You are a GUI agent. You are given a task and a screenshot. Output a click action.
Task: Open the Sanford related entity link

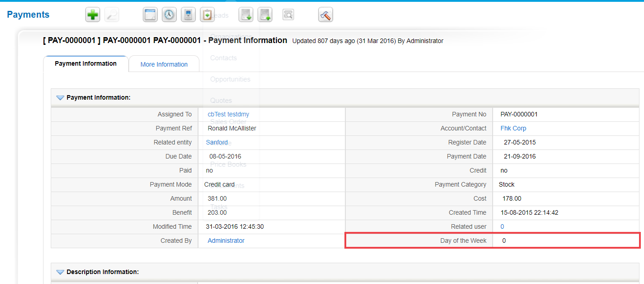click(217, 143)
